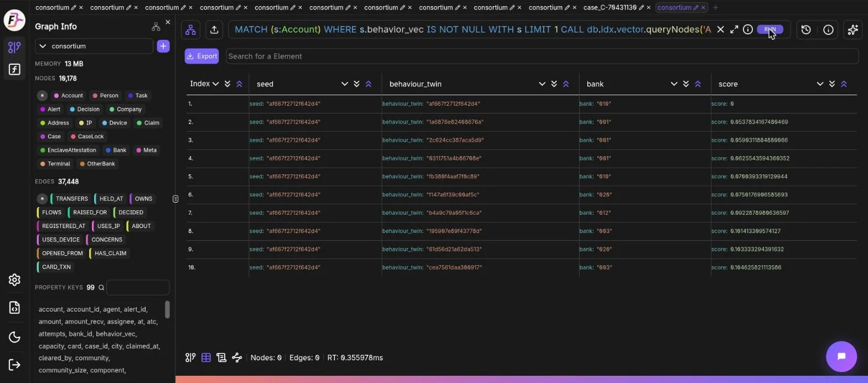Toggle the TRANSFERS edge type

[71, 199]
